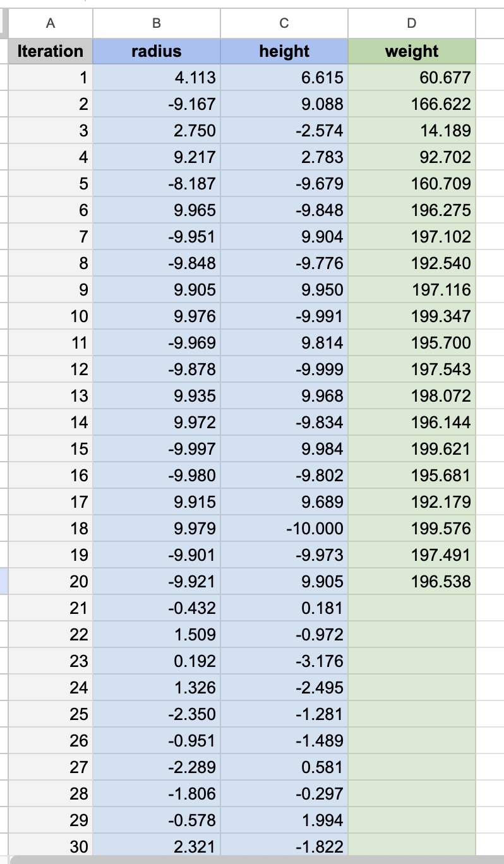Select radius cell -9.951
504x864 pixels.
(x=157, y=237)
